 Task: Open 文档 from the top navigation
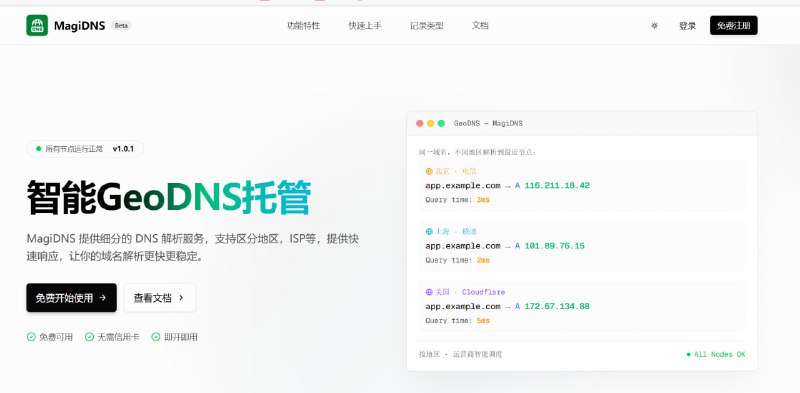tap(480, 26)
